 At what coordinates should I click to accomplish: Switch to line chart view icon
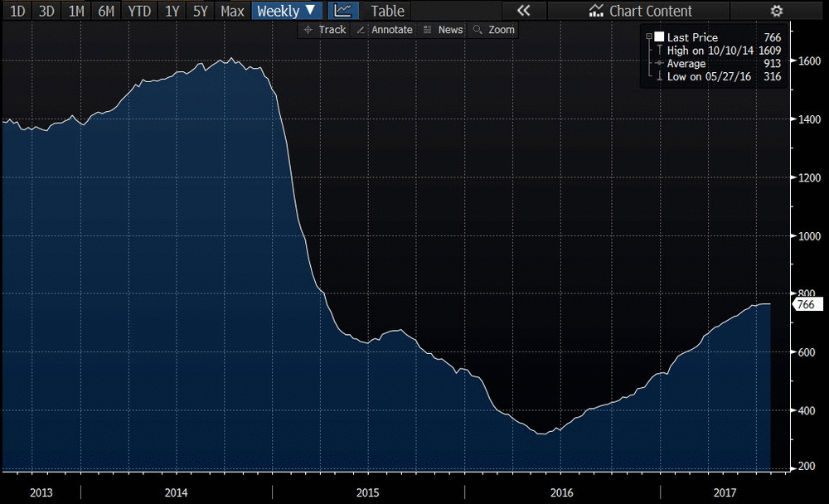point(343,11)
